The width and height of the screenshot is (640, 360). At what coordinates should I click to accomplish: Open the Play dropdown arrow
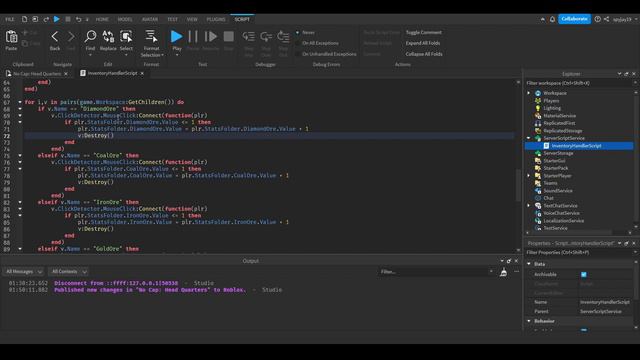177,55
